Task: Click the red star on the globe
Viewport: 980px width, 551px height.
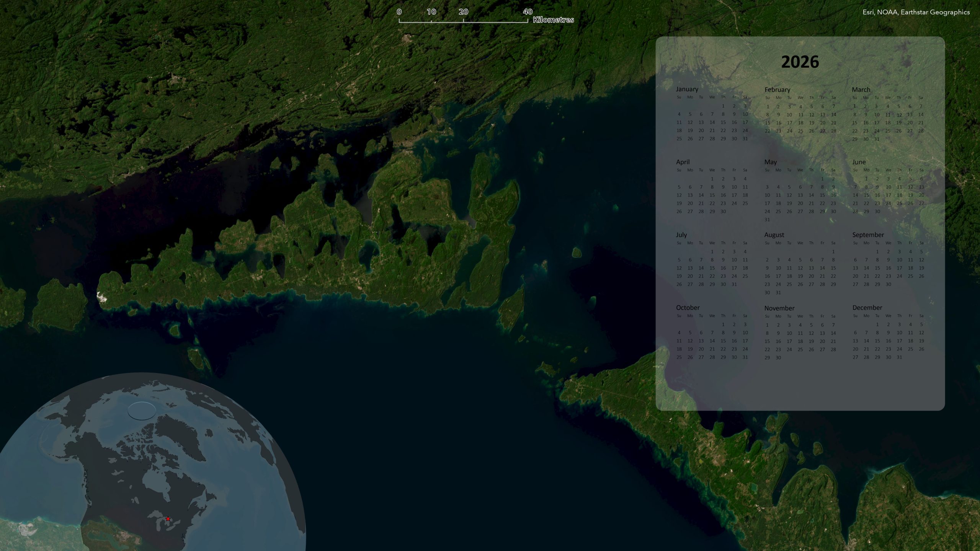Action: point(168,519)
